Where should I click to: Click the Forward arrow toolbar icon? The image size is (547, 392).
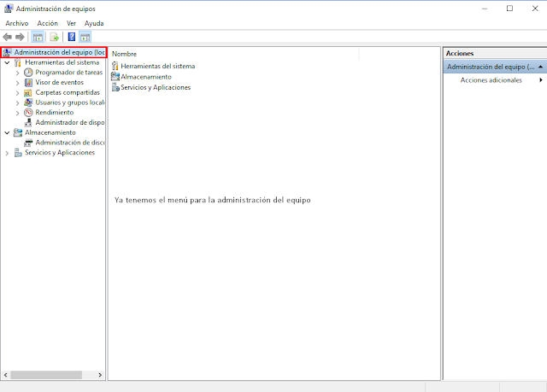20,37
